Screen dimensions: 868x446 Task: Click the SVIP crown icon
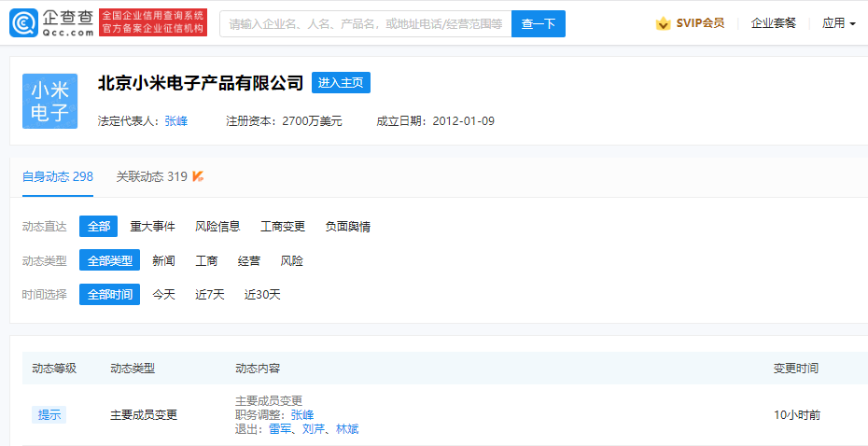click(x=664, y=23)
